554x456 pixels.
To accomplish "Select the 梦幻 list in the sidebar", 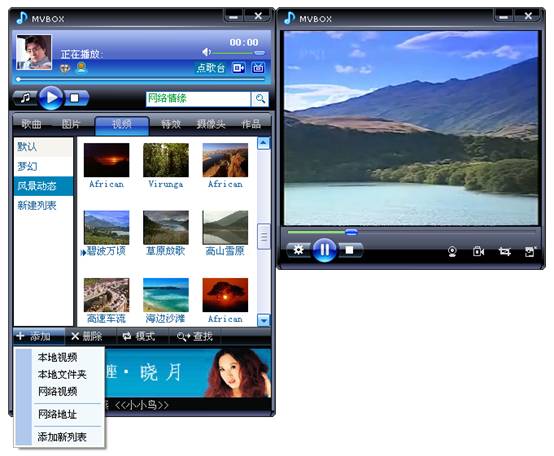I will coord(43,166).
